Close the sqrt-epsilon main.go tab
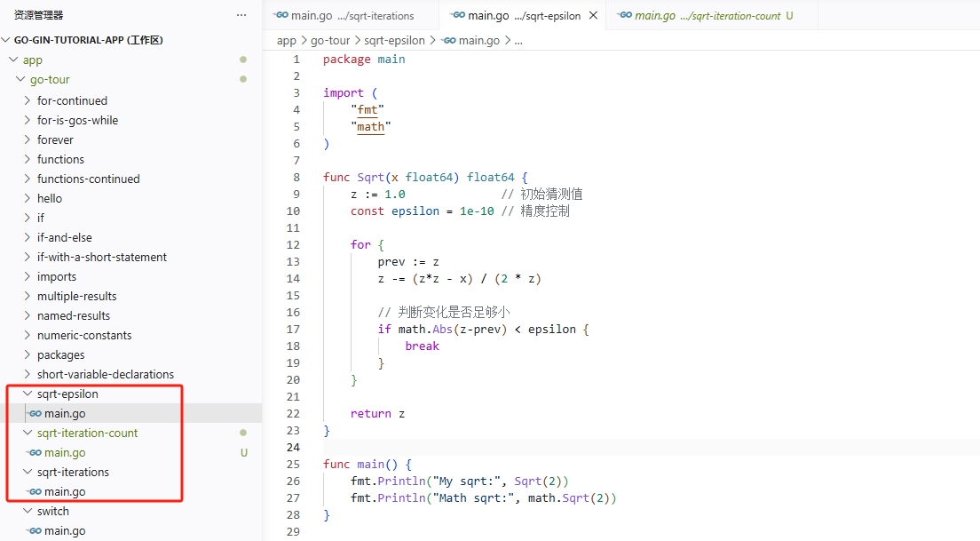Image resolution: width=980 pixels, height=541 pixels. (593, 15)
